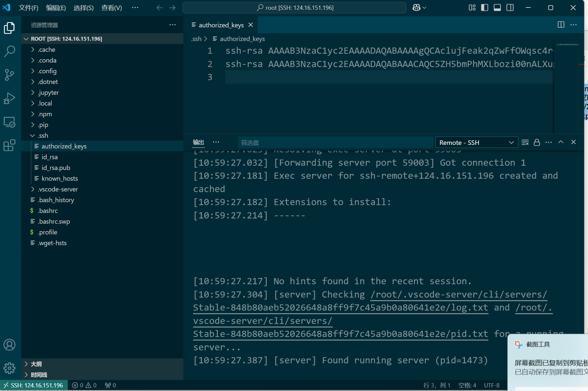Click the forwarded ports indicator showing 0
This screenshot has width=588, height=391.
tap(110, 385)
